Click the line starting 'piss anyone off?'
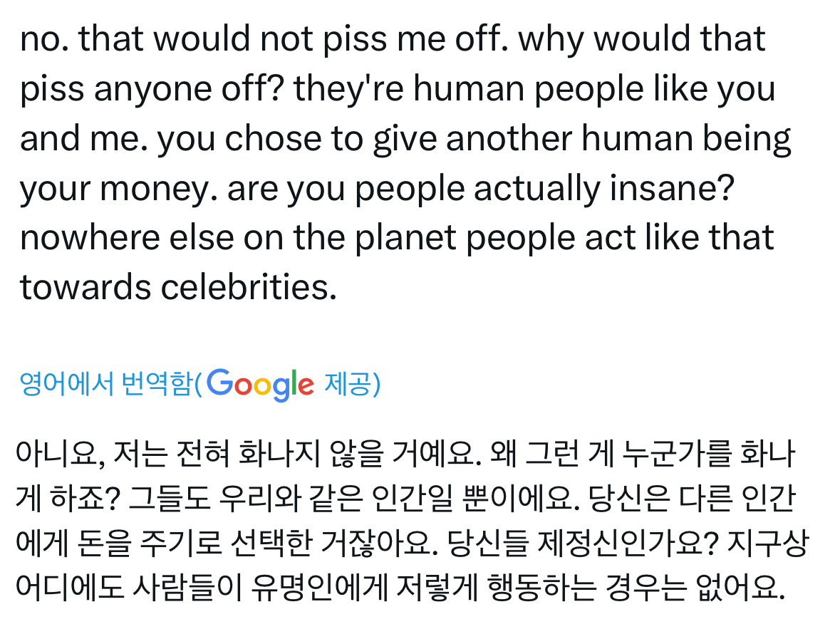840x629 pixels. [x=397, y=90]
